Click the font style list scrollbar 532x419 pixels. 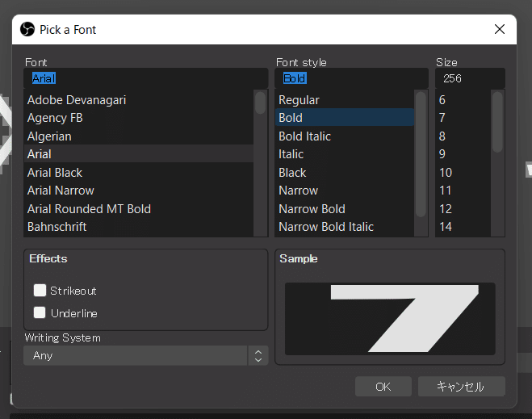point(421,153)
